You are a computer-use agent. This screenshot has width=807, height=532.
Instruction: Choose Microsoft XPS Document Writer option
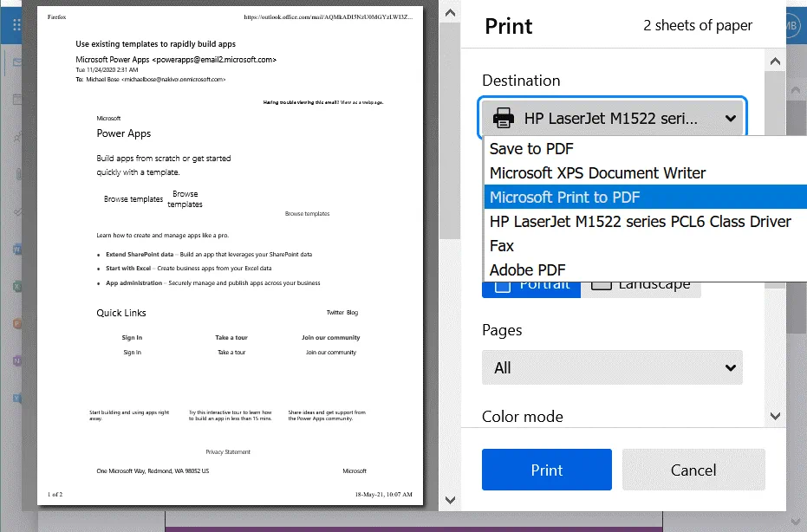click(x=597, y=173)
